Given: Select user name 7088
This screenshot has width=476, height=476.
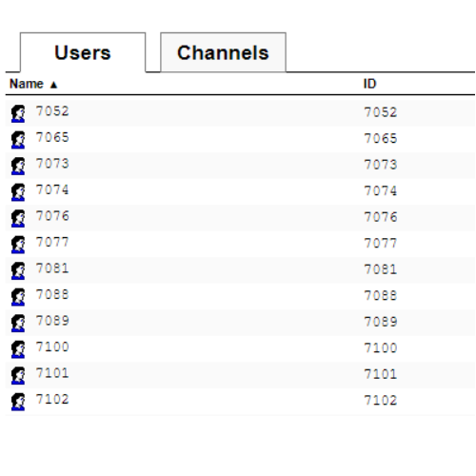Looking at the screenshot, I should point(52,294).
